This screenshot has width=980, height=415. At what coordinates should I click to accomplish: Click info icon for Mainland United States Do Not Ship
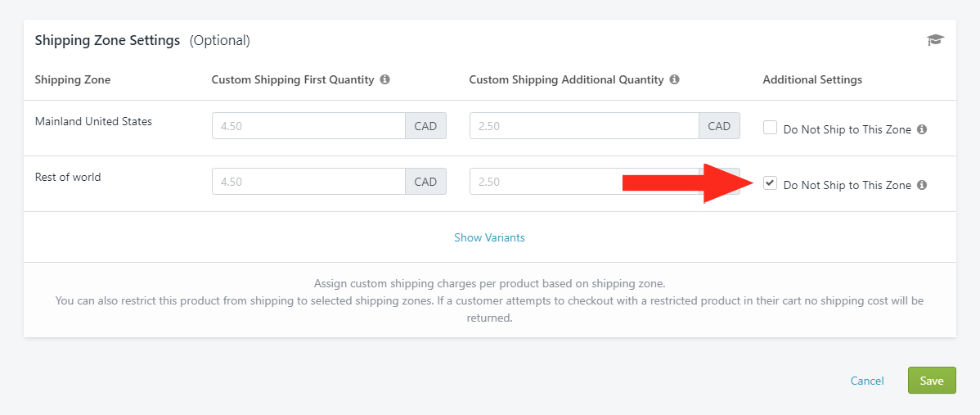pyautogui.click(x=922, y=130)
